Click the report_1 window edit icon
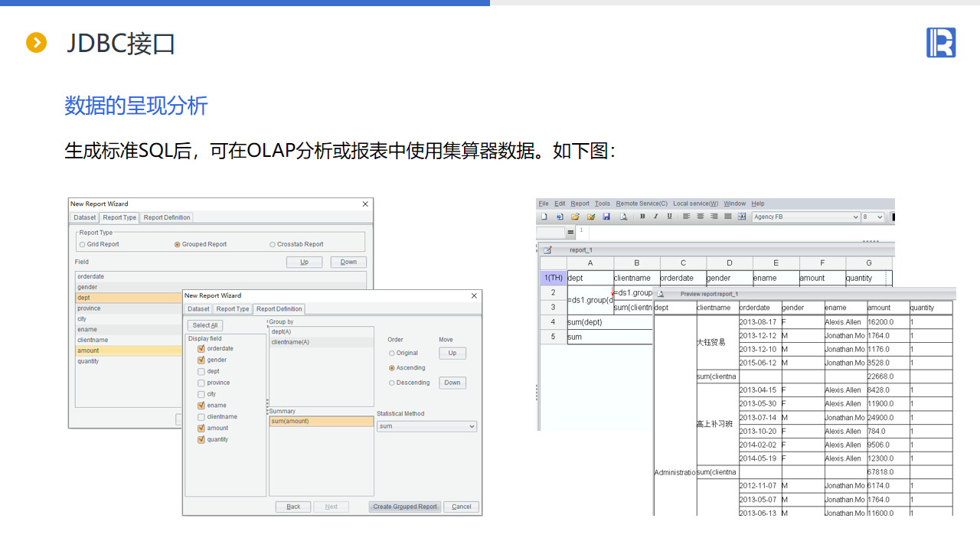This screenshot has height=551, width=980. point(547,249)
